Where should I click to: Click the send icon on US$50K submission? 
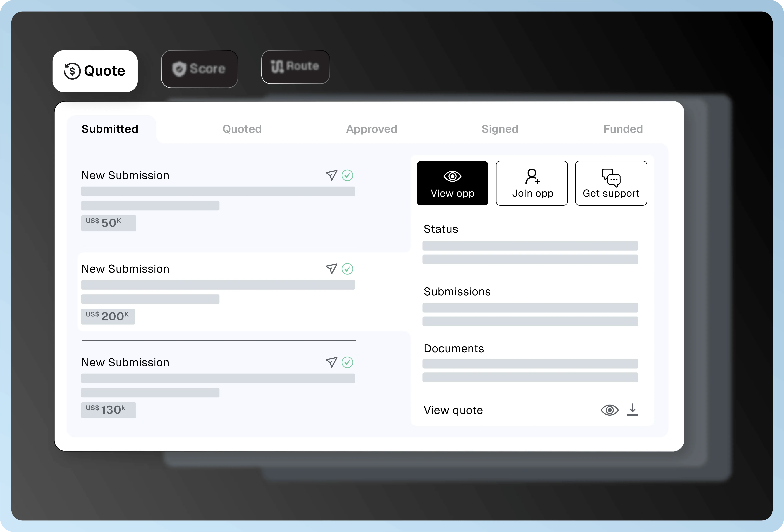331,175
